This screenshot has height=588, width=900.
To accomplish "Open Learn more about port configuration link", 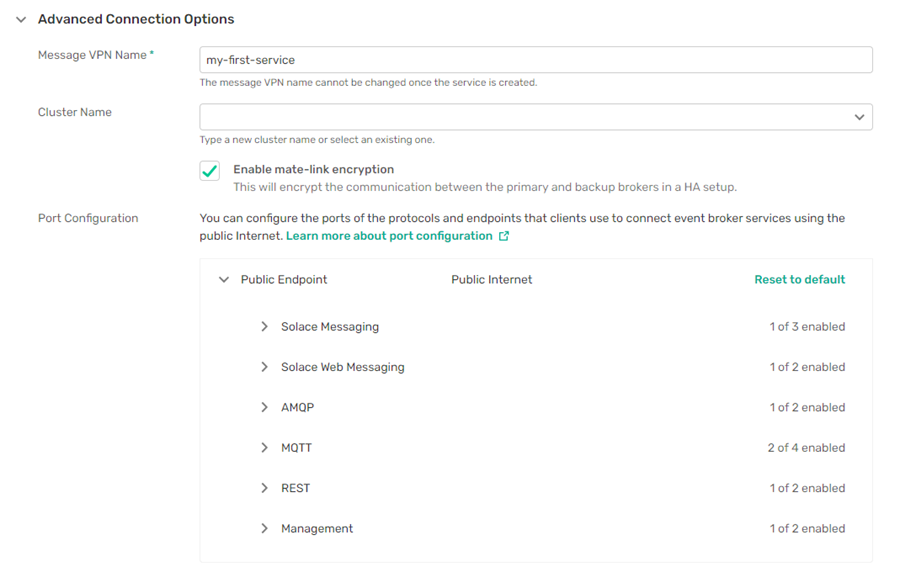I will pyautogui.click(x=389, y=236).
